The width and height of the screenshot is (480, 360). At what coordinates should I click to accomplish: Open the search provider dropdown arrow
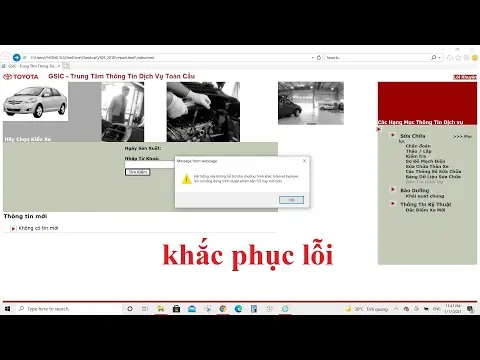click(440, 58)
